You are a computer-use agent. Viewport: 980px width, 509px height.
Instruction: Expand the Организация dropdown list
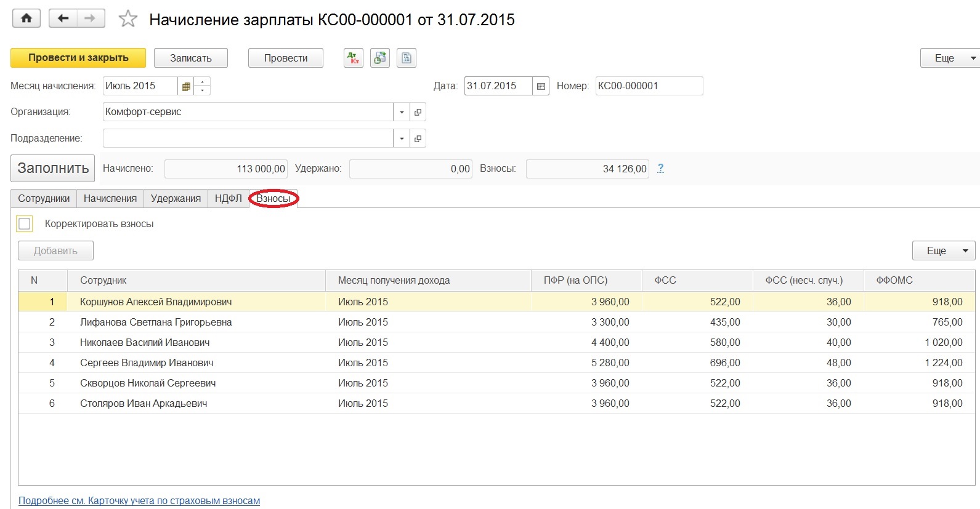click(402, 112)
